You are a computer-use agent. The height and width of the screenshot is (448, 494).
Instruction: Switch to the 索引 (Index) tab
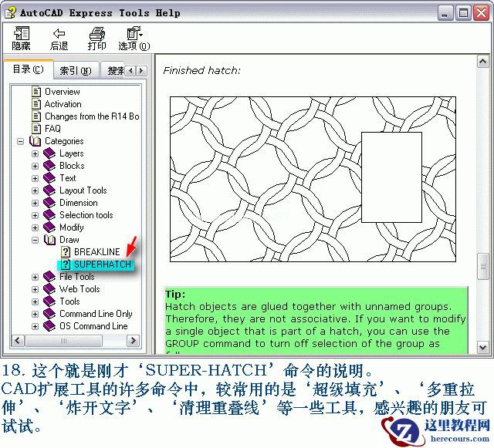tap(76, 70)
